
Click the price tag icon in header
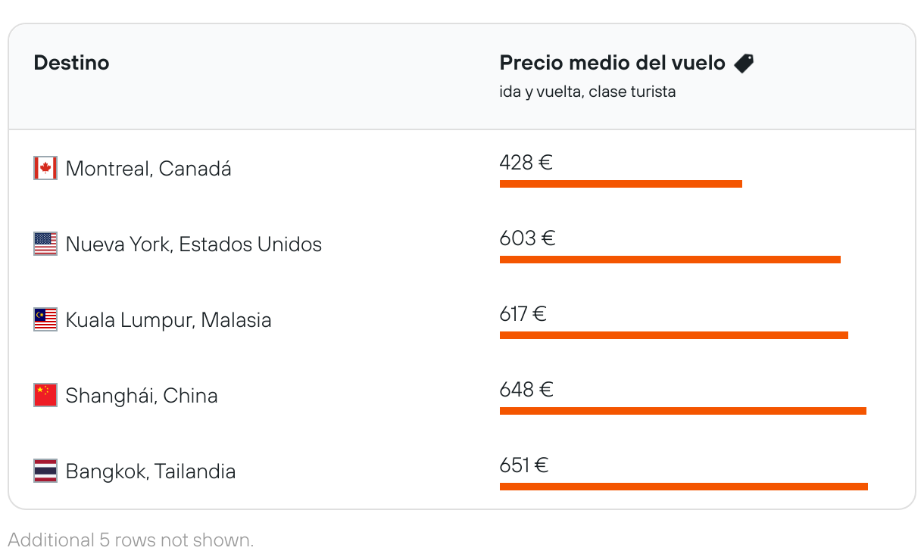click(x=744, y=64)
